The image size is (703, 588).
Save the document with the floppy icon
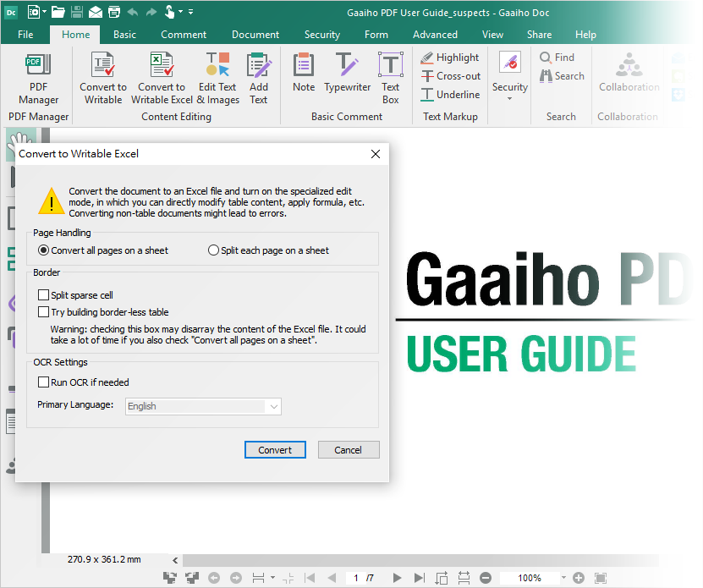(x=77, y=12)
